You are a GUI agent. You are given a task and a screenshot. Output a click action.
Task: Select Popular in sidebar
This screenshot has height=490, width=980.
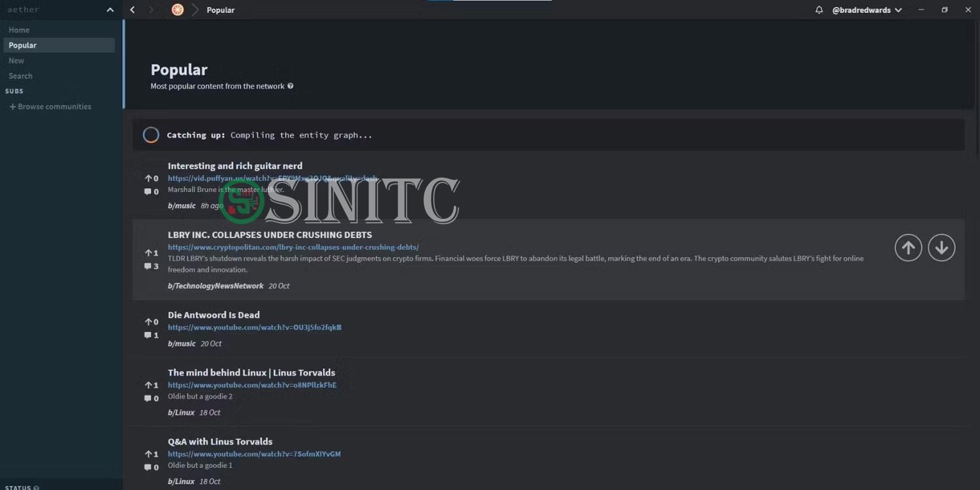(x=59, y=45)
